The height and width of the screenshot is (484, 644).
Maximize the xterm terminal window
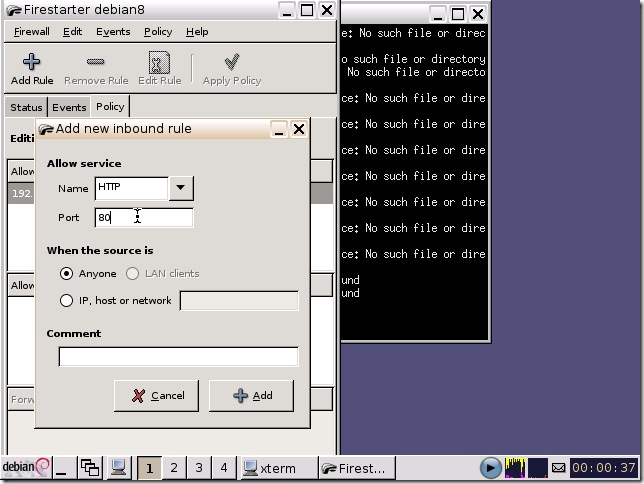[x=458, y=14]
